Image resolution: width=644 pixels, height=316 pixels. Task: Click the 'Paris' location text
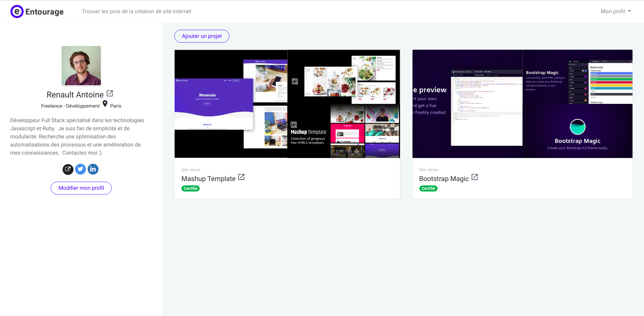[x=116, y=106]
